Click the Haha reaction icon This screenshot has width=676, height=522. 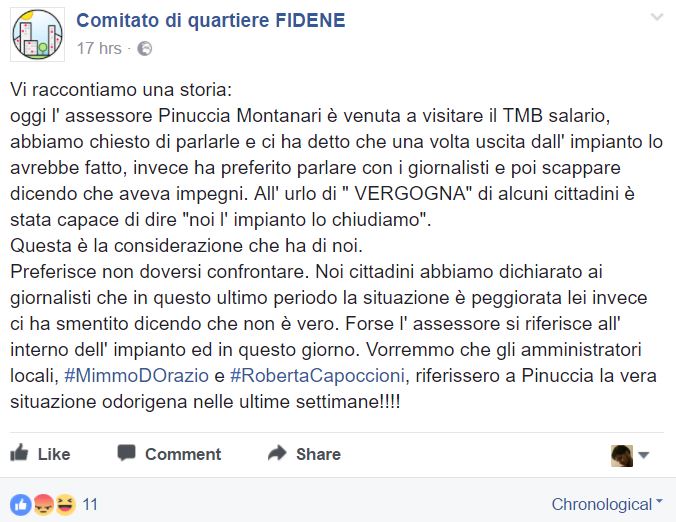(66, 505)
